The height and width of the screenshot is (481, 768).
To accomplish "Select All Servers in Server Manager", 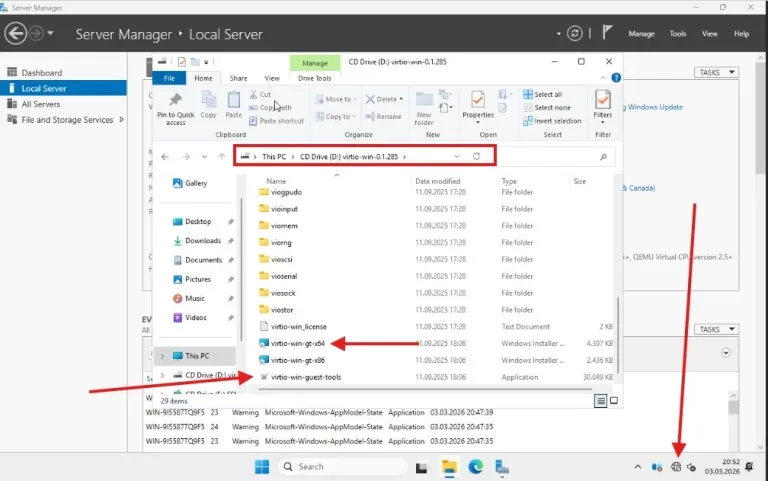I will [40, 104].
